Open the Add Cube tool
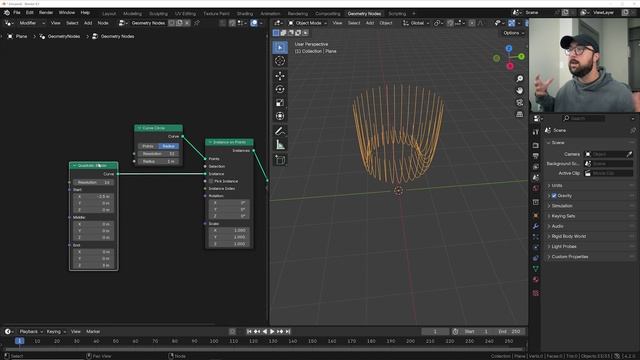Viewport: 640px width, 360px height. coord(280,160)
